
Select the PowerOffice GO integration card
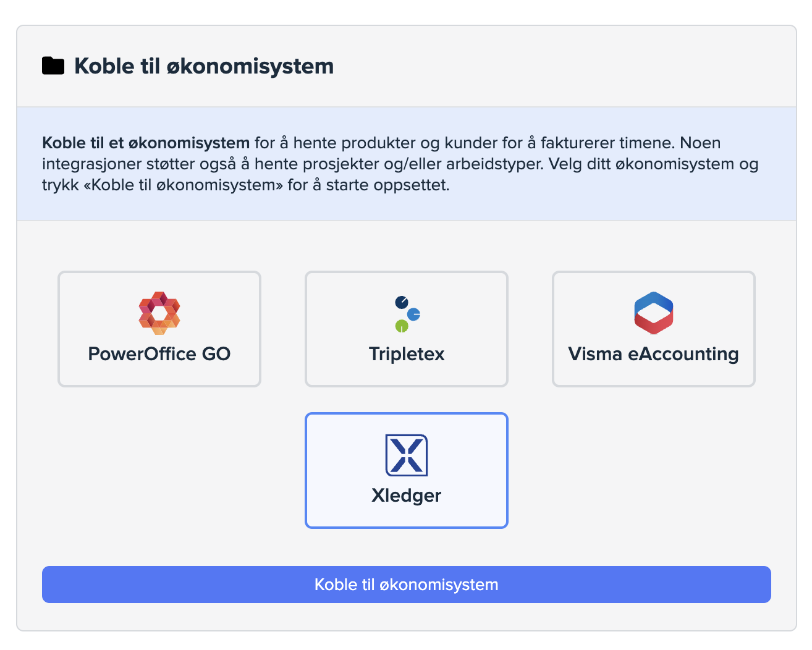pyautogui.click(x=159, y=329)
